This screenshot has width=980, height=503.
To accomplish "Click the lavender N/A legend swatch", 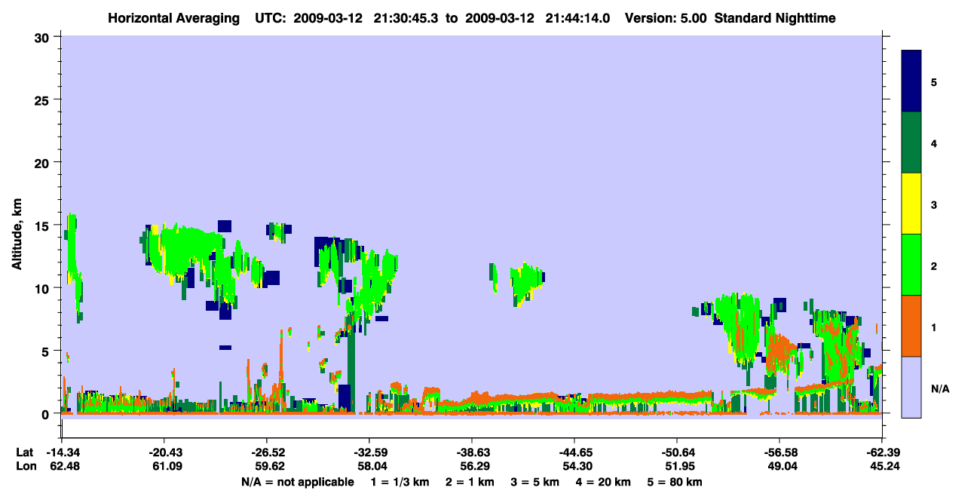I will tap(911, 386).
